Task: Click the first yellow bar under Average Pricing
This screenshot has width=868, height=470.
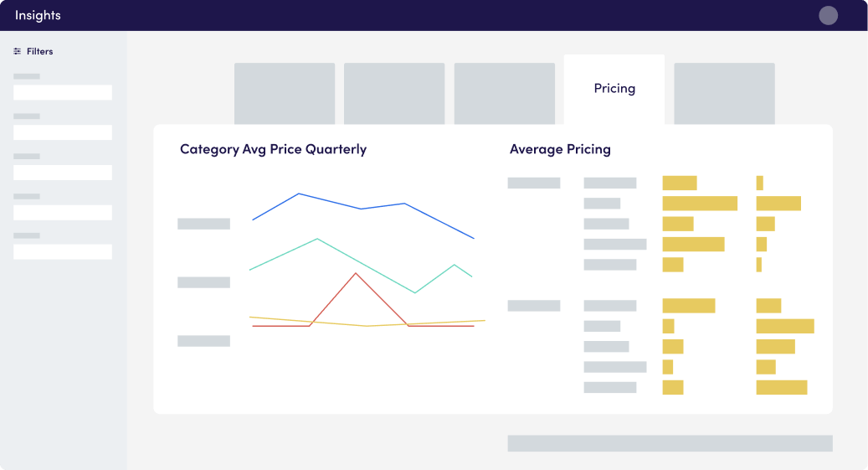Action: [x=679, y=183]
